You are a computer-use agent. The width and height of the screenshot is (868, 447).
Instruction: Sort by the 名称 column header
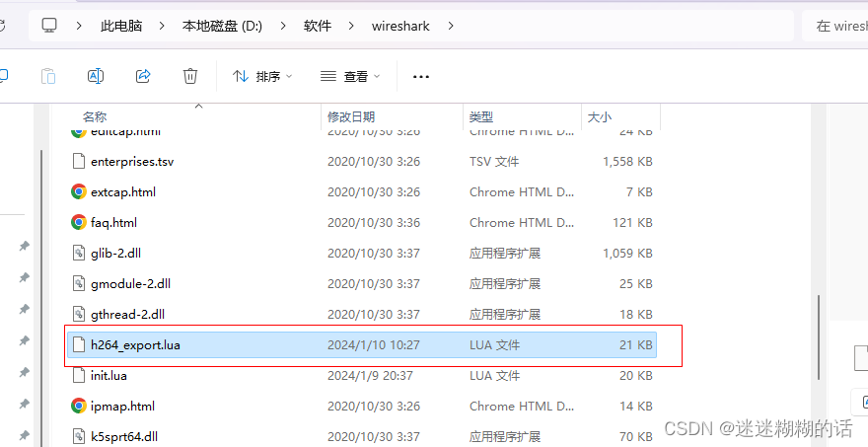[x=95, y=116]
